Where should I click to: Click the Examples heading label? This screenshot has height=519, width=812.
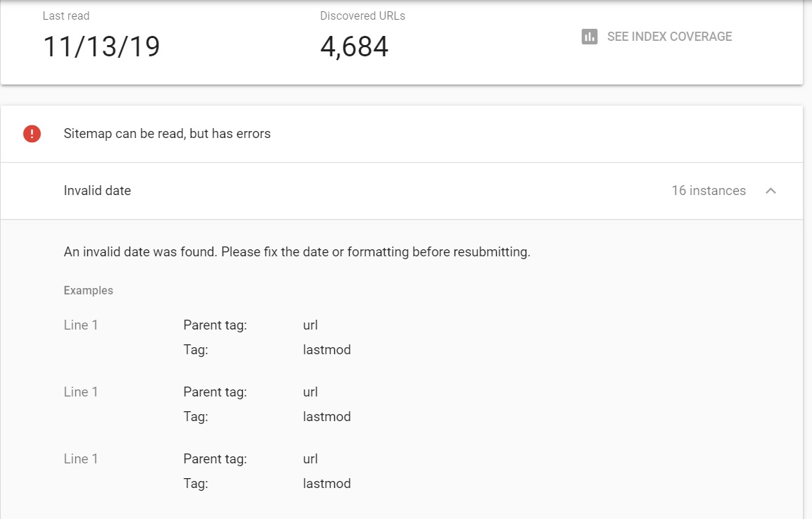(x=88, y=290)
